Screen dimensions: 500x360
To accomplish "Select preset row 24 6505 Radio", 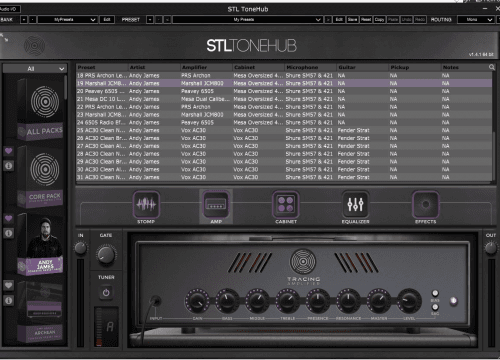I will (x=284, y=122).
